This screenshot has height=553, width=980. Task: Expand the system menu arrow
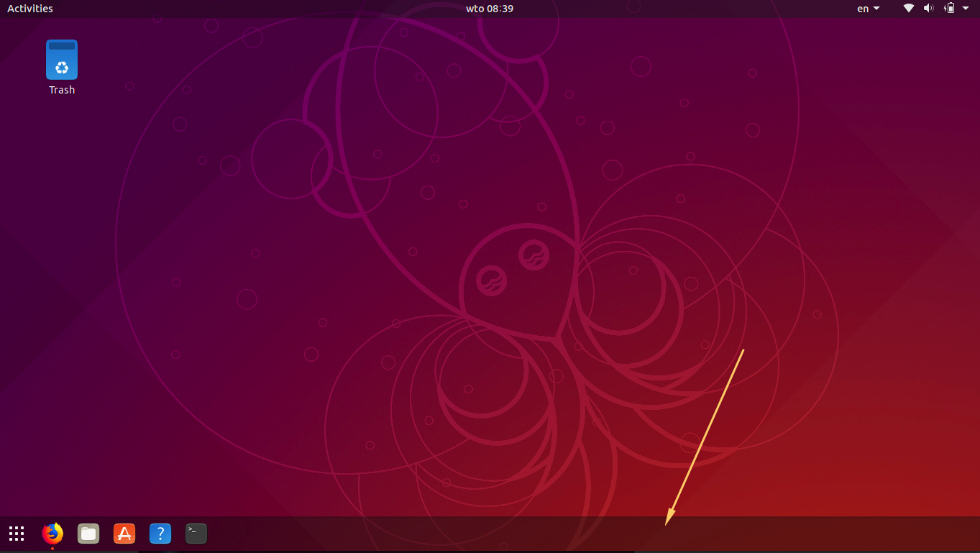coord(966,9)
